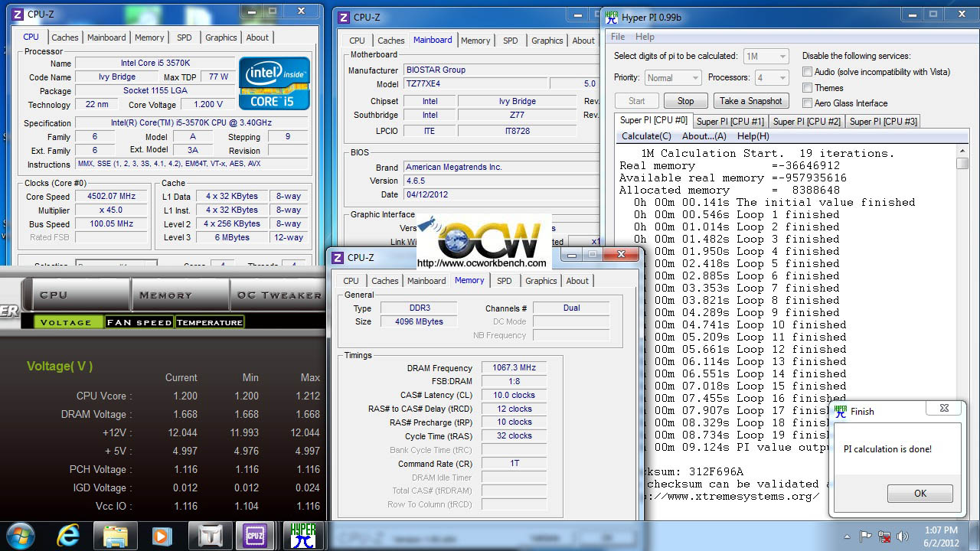Open About tab in CPU-Z Mainboard window
The height and width of the screenshot is (551, 980).
point(583,41)
